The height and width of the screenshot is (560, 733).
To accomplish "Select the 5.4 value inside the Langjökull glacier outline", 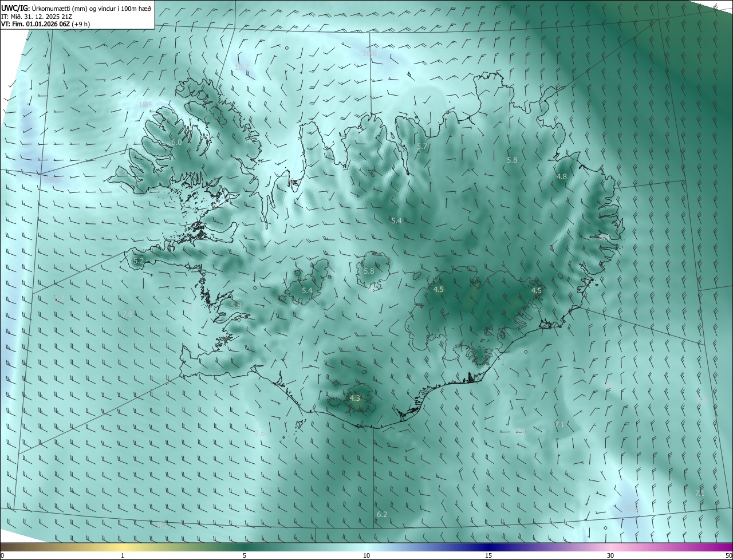I will tap(307, 290).
